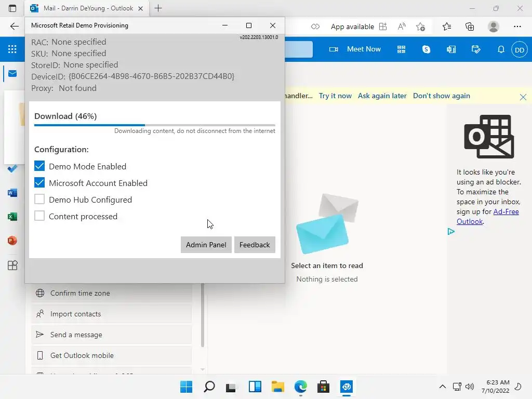The width and height of the screenshot is (532, 399).
Task: Uncheck Microsoft Account Enabled
Action: tap(39, 182)
